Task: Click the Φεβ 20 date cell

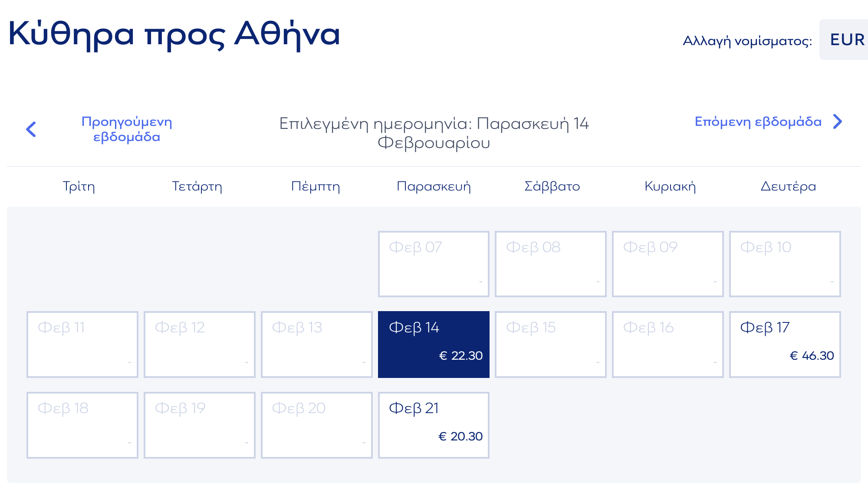Action: [x=316, y=425]
